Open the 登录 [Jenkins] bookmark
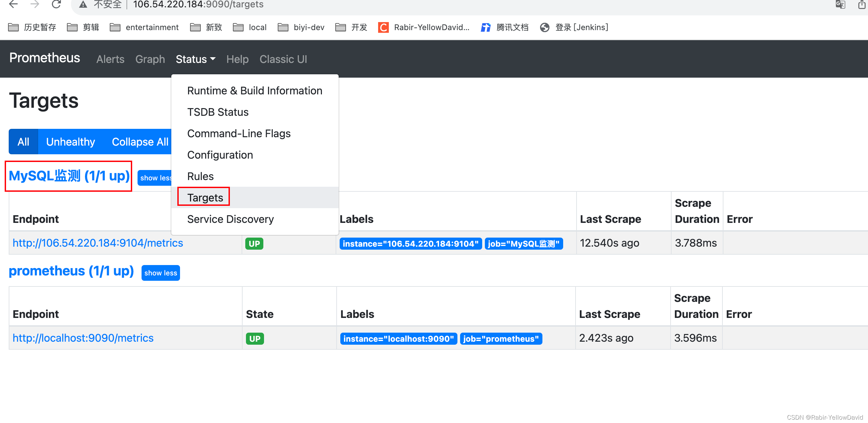Screen dimensions: 868x423 tap(574, 27)
